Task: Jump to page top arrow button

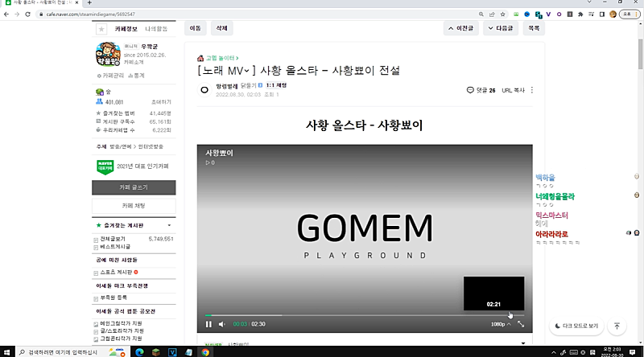Action: (x=617, y=326)
